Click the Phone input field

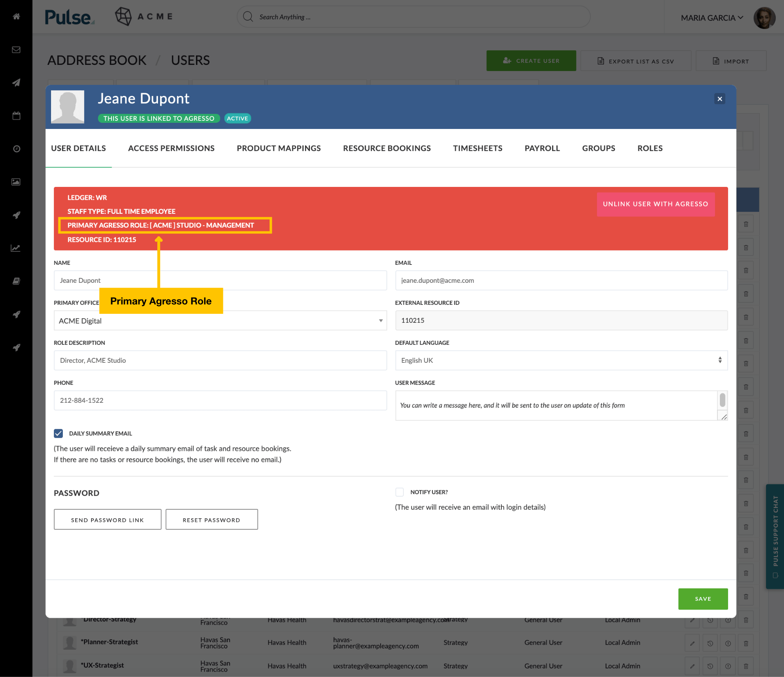[x=220, y=400]
